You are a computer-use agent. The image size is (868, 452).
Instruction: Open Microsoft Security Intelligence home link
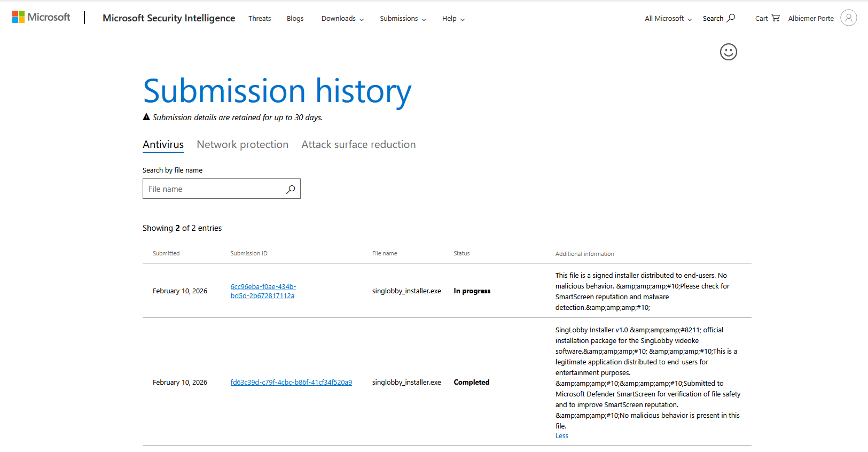(x=169, y=18)
